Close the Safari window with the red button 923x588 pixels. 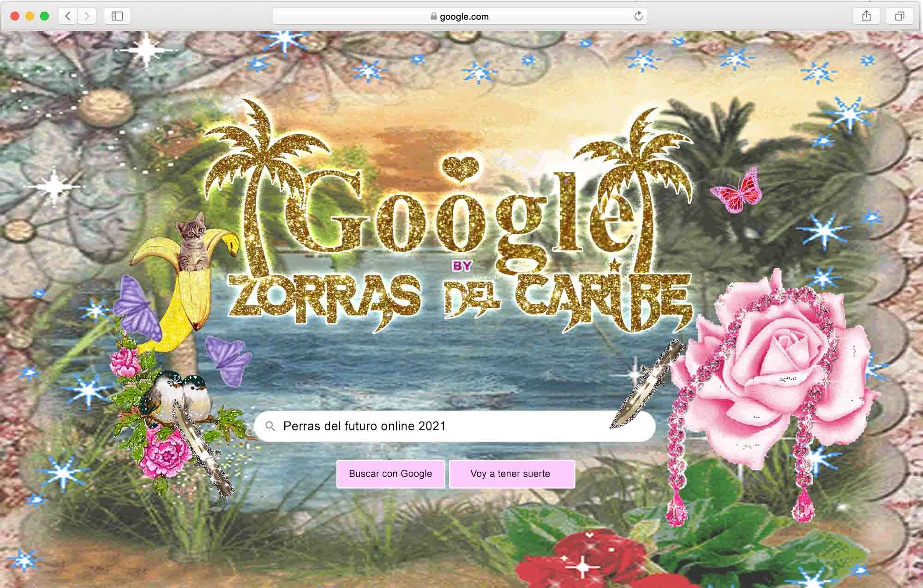pyautogui.click(x=15, y=16)
